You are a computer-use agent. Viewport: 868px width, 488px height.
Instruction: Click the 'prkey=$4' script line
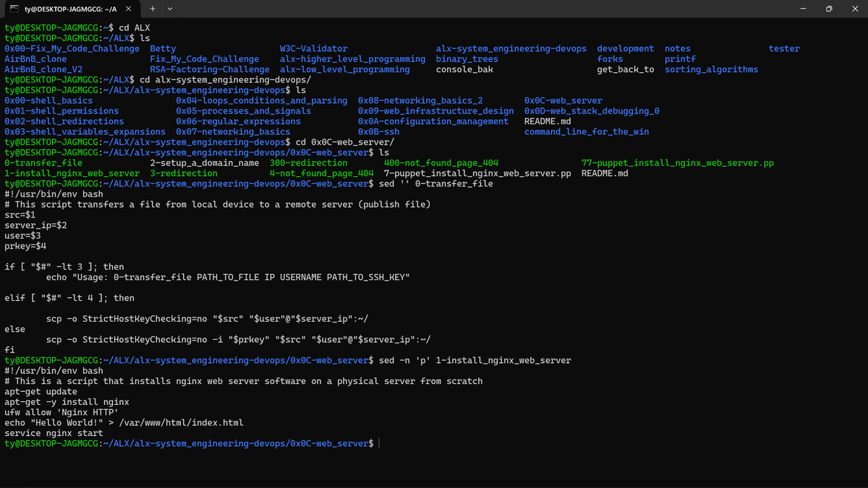pyautogui.click(x=25, y=247)
